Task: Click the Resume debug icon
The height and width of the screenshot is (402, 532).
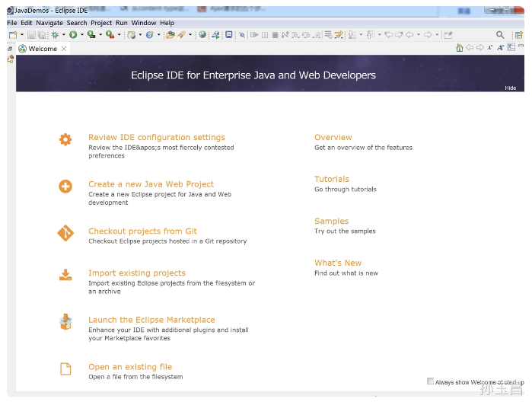Action: point(254,34)
